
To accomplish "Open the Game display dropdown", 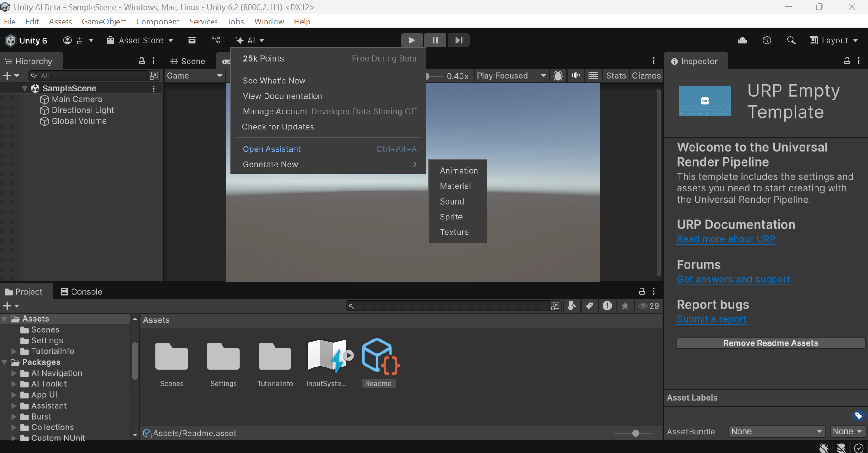I will pos(194,76).
